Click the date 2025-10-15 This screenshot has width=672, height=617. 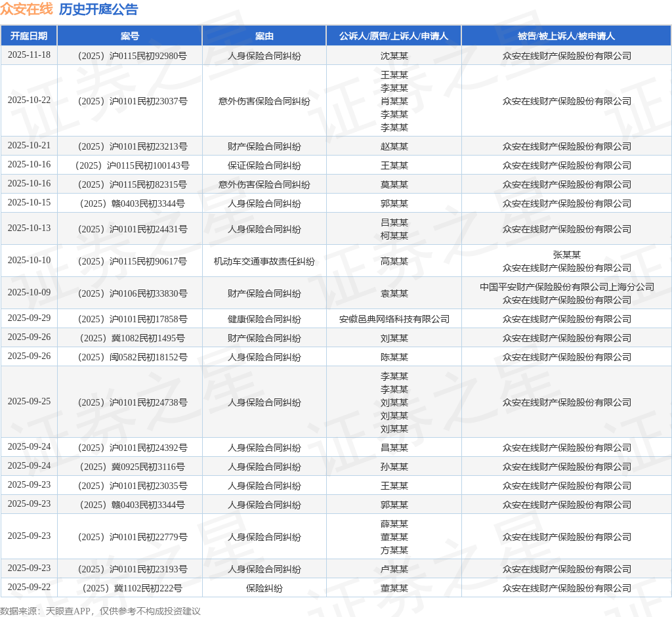tap(29, 202)
